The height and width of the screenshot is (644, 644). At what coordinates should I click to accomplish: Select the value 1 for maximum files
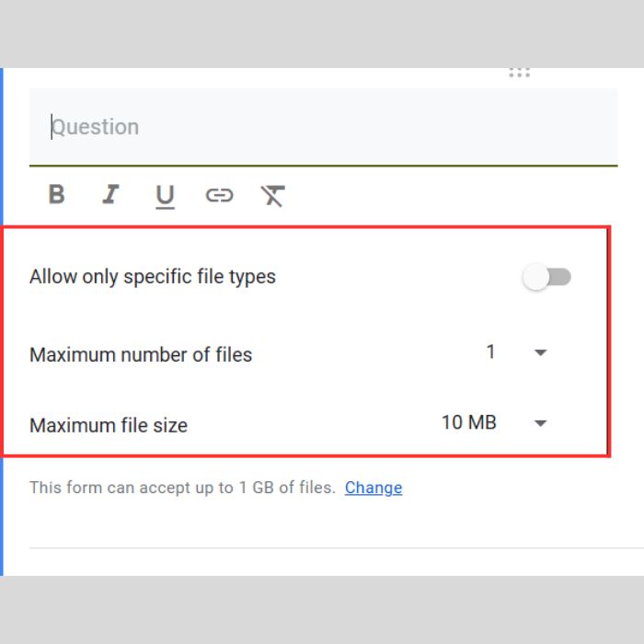[490, 352]
